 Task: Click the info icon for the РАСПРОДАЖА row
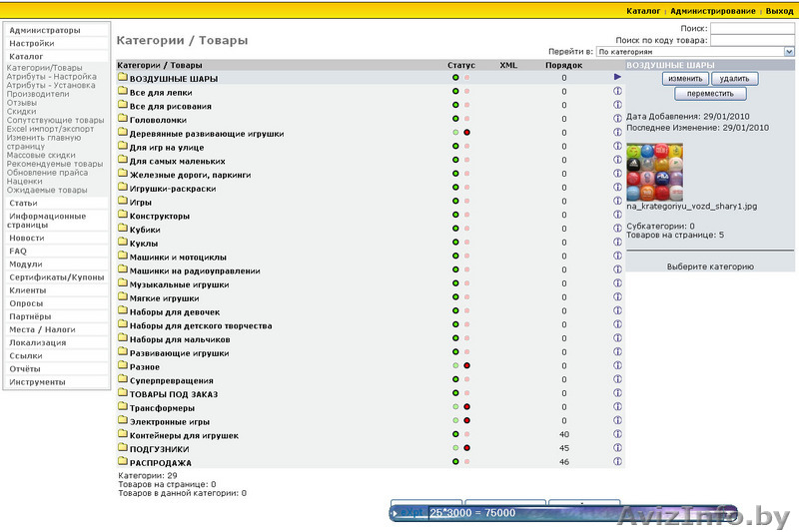point(617,462)
